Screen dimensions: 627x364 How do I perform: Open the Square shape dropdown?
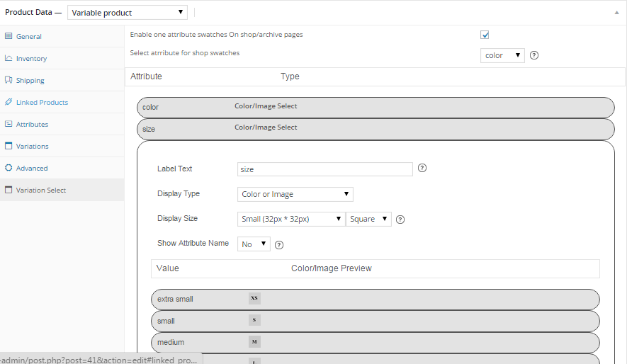pyautogui.click(x=368, y=219)
